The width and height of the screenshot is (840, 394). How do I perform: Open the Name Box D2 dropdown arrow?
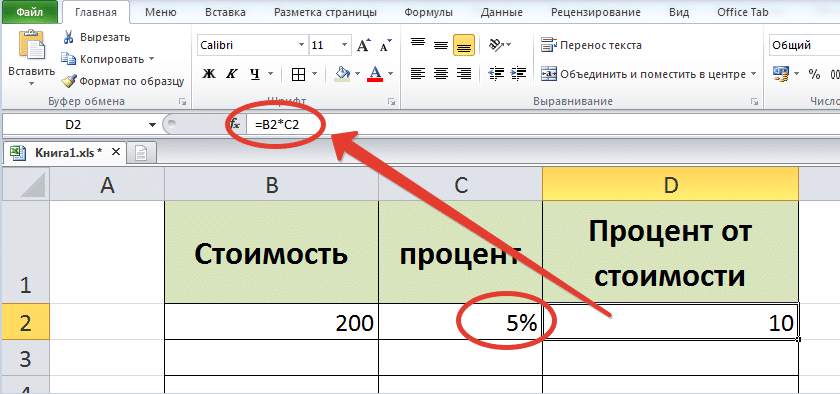(x=152, y=125)
